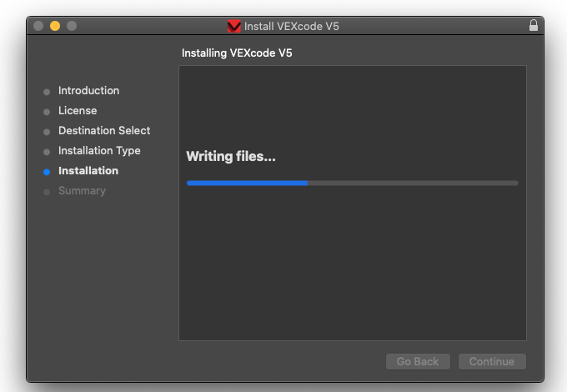Click the blue Installation step bullet
The width and height of the screenshot is (567, 392).
click(x=47, y=172)
